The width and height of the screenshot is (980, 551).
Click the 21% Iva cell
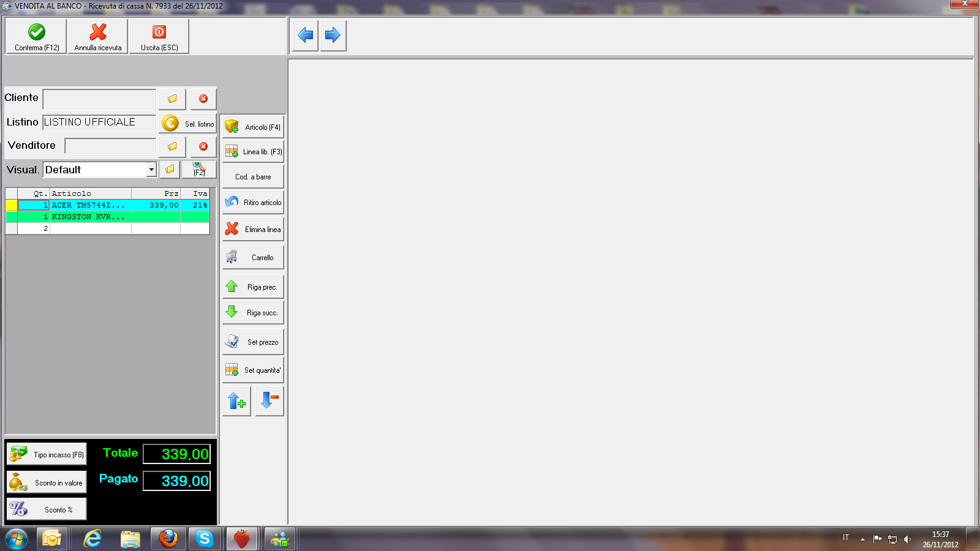195,205
